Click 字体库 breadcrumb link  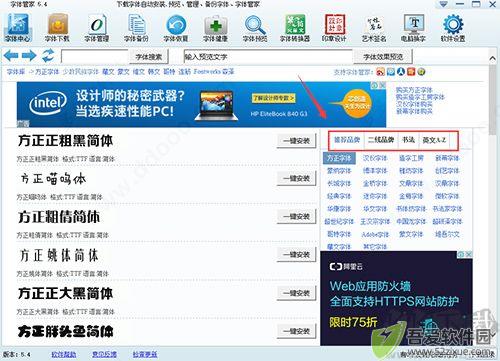16,72
